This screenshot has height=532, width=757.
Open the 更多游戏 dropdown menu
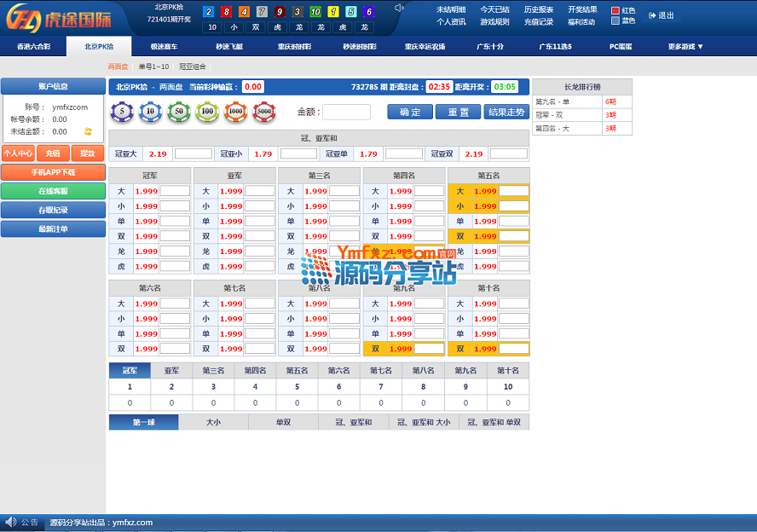point(685,47)
